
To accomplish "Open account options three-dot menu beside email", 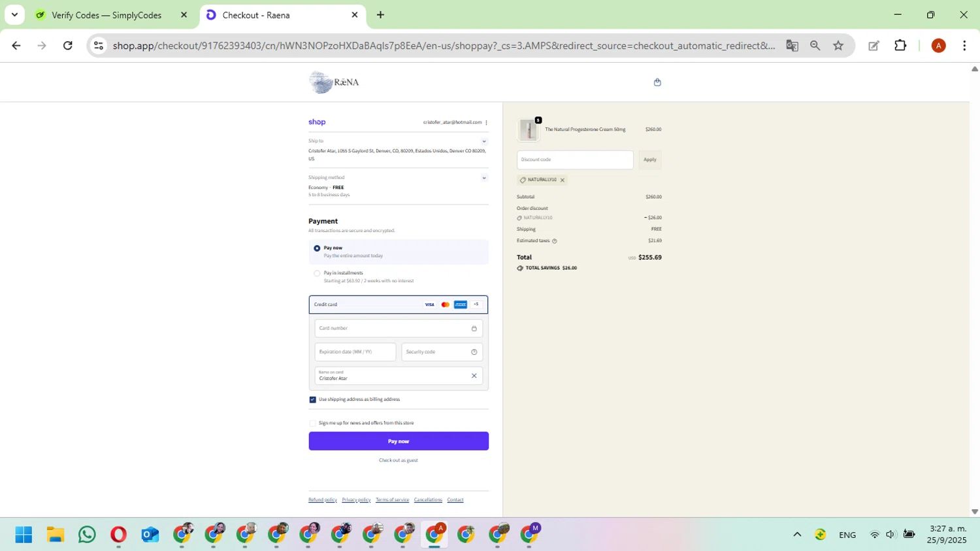I will tap(486, 122).
